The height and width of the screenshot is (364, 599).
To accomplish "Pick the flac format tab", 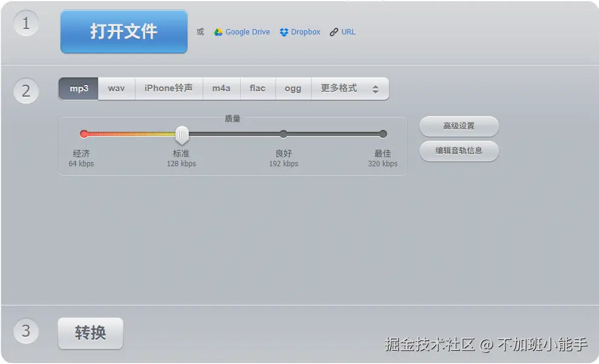I will click(x=258, y=89).
